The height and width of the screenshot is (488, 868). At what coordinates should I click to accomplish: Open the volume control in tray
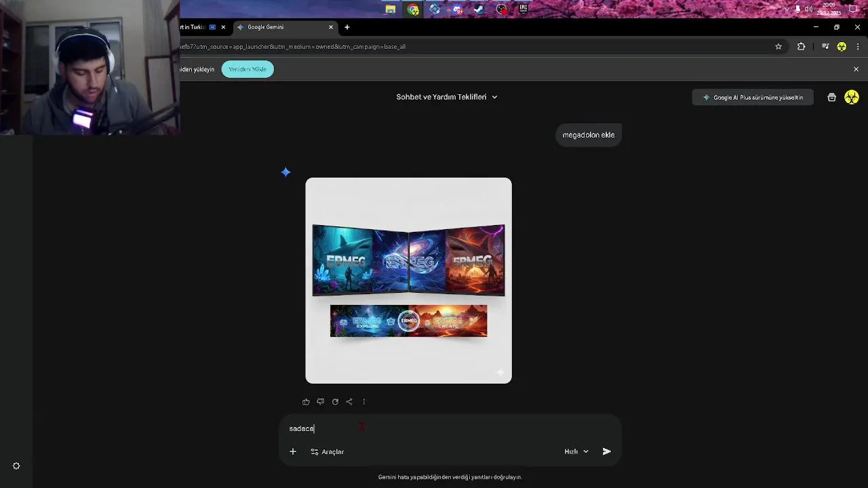(808, 9)
